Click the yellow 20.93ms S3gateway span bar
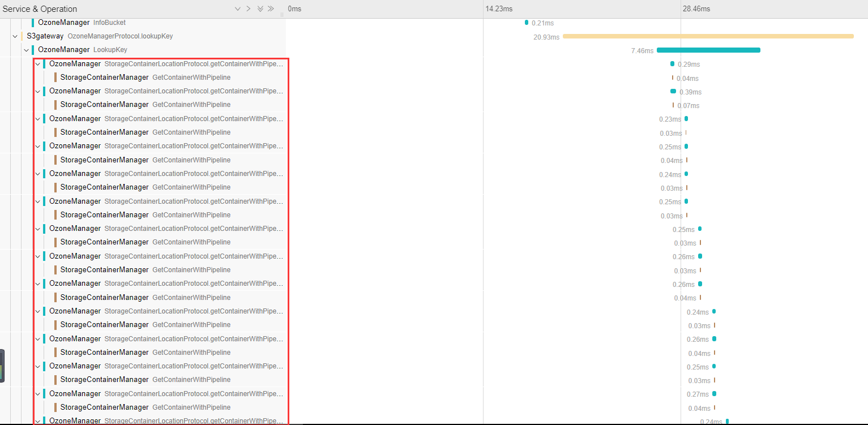Viewport: 868px width, 425px height. (x=708, y=36)
